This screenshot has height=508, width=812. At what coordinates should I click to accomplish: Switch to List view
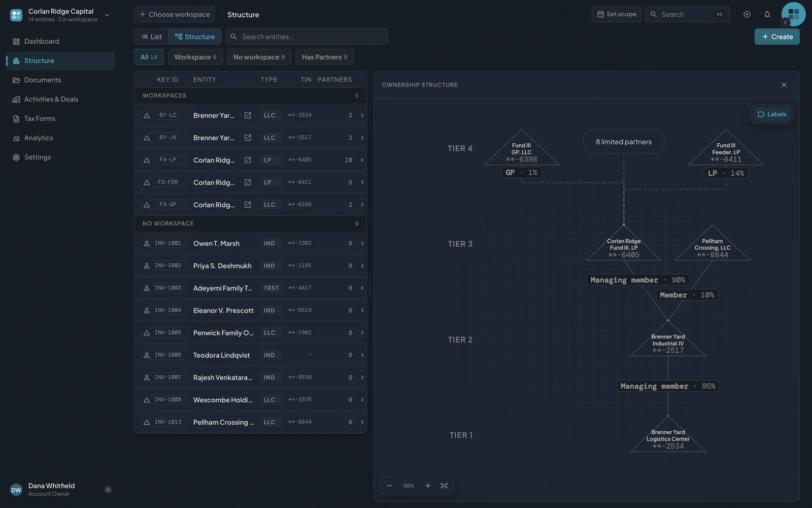pos(151,37)
